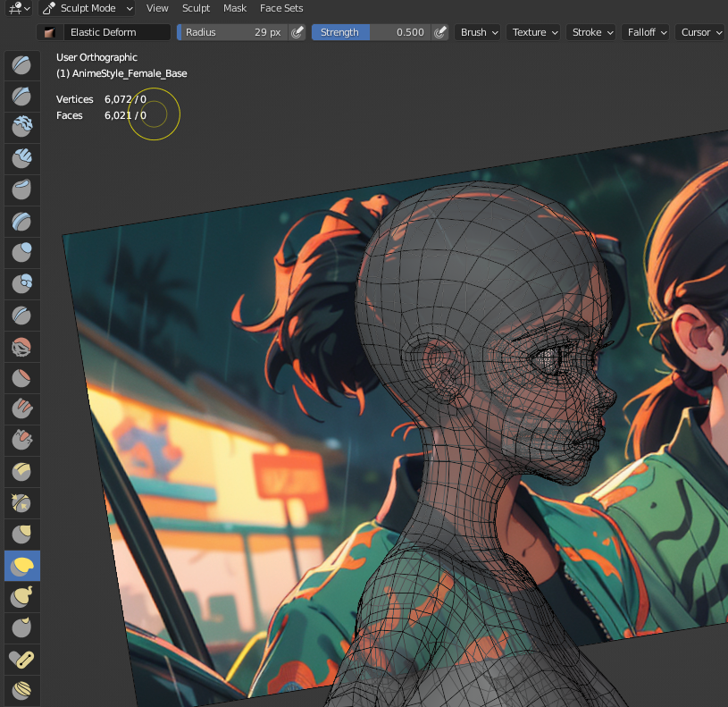The image size is (728, 707).
Task: Click the Faces 6,021 statistic
Action: pyautogui.click(x=101, y=115)
